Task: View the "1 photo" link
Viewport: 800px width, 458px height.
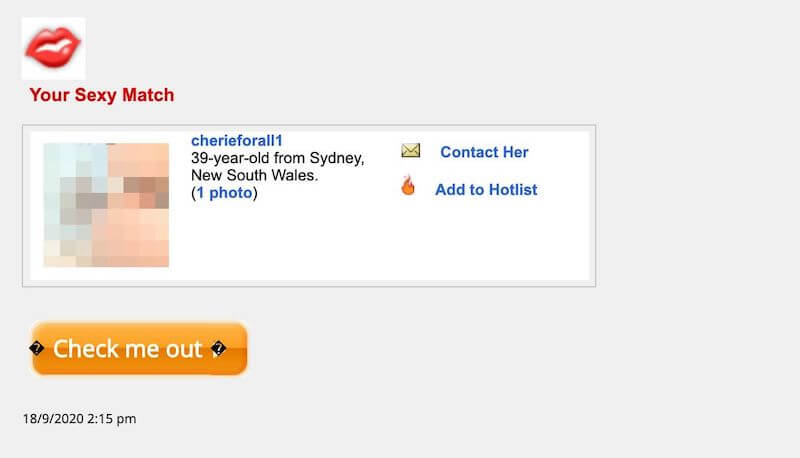Action: coord(224,193)
